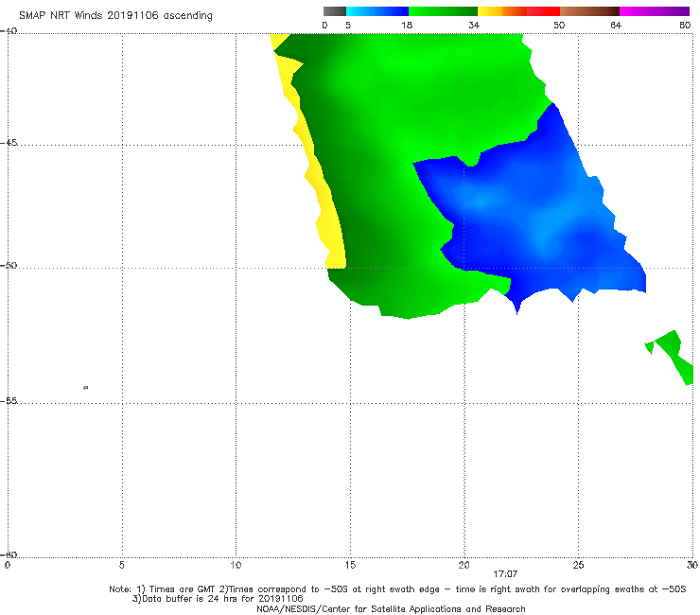The image size is (700, 615).
Task: Click the 'Data buffer is 24 hrs' note line
Action: point(218,599)
